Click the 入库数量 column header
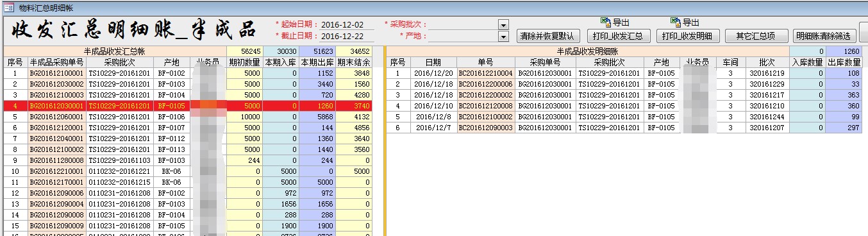Image resolution: width=868 pixels, height=236 pixels. (807, 62)
